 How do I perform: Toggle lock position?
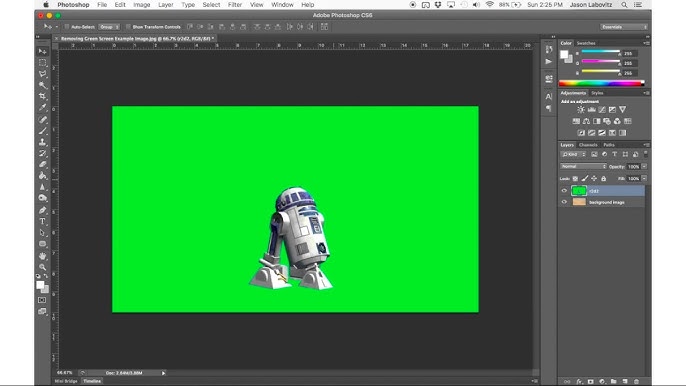[x=594, y=179]
